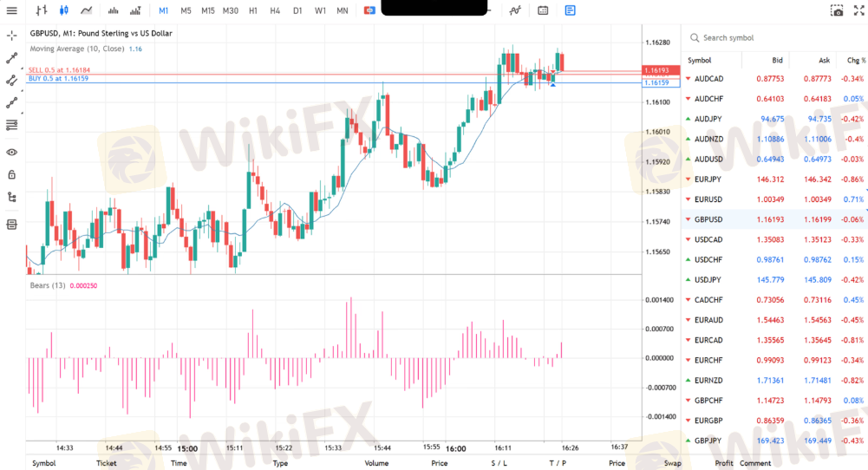Viewport: 868px width, 470px height.
Task: Select the H4 timeframe
Action: pos(275,10)
